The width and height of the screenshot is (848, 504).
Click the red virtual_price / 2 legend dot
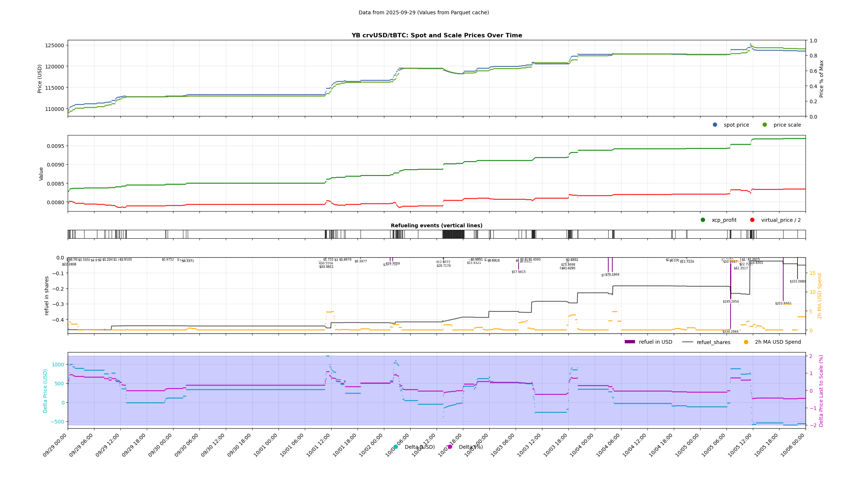pos(752,220)
